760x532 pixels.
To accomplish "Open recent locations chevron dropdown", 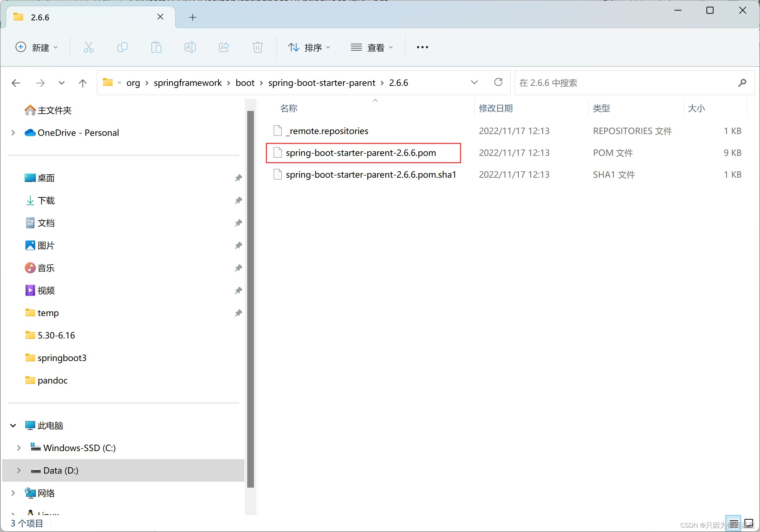I will point(62,83).
